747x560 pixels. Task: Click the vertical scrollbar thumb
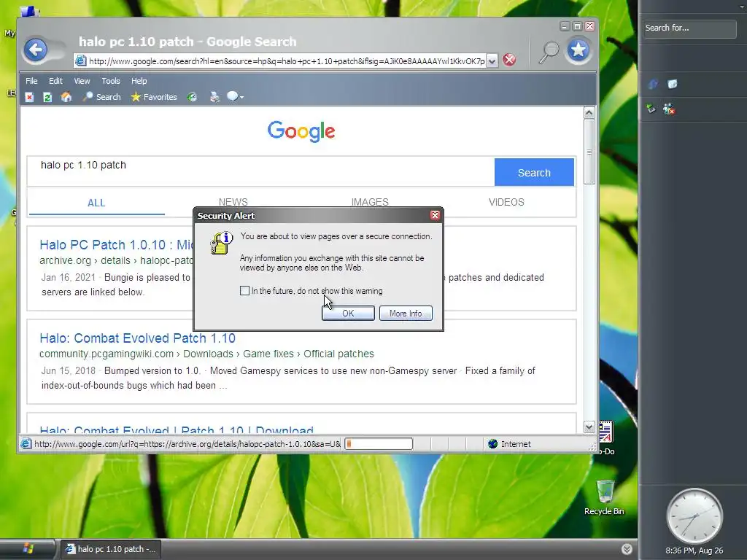(589, 152)
